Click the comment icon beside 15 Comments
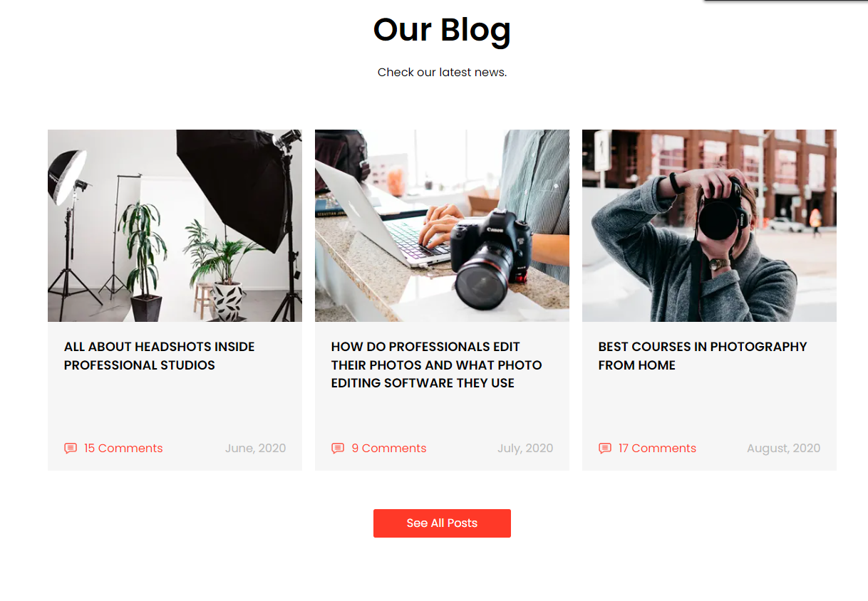 tap(71, 448)
